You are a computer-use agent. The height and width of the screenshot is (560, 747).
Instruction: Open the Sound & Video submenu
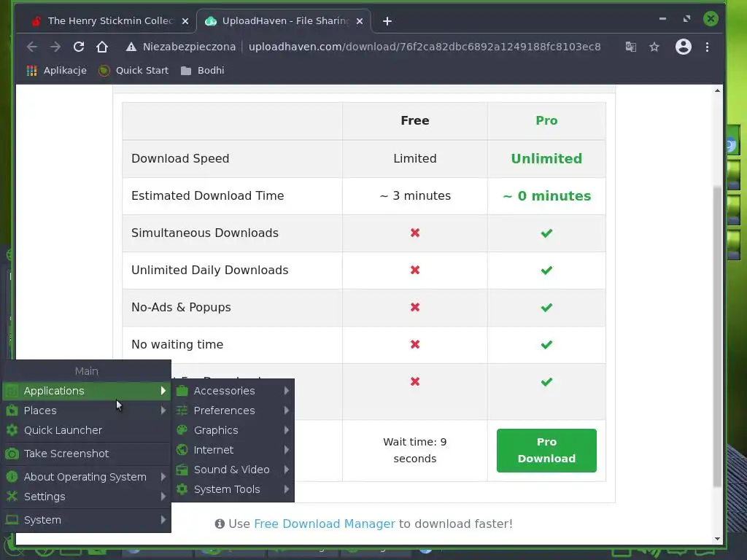[233, 470]
